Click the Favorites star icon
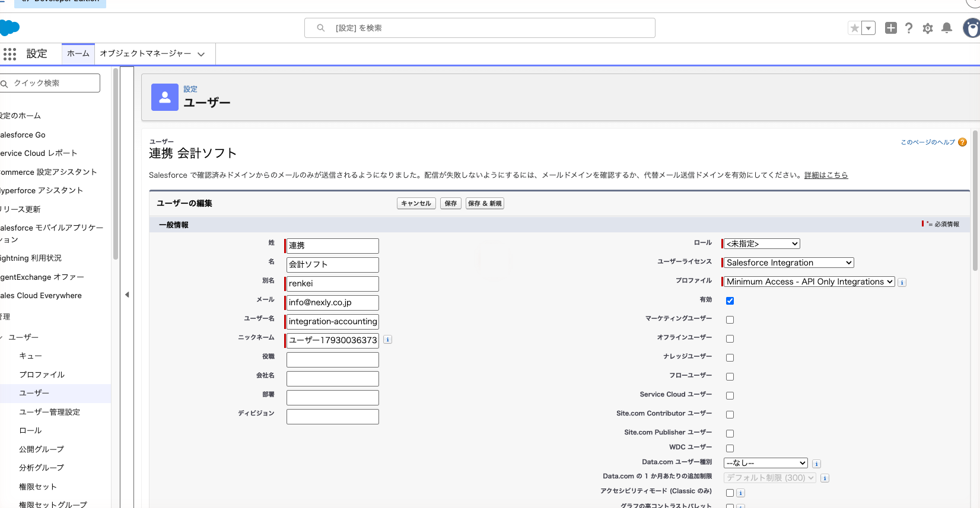The width and height of the screenshot is (980, 508). pyautogui.click(x=854, y=28)
